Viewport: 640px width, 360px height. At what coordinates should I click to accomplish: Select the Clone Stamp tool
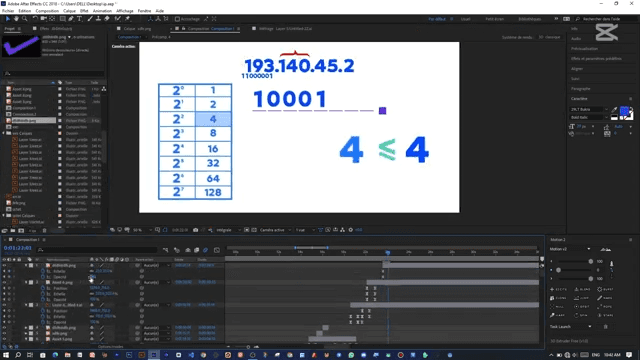point(98,19)
